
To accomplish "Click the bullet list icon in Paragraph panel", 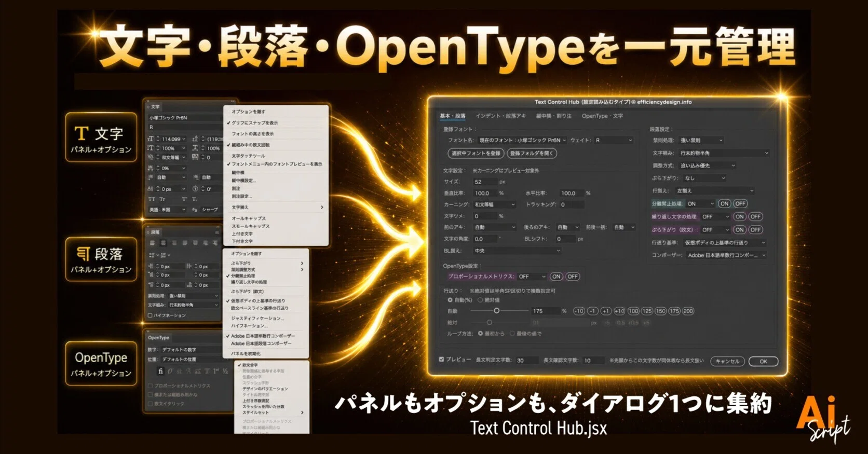I will click(x=152, y=255).
